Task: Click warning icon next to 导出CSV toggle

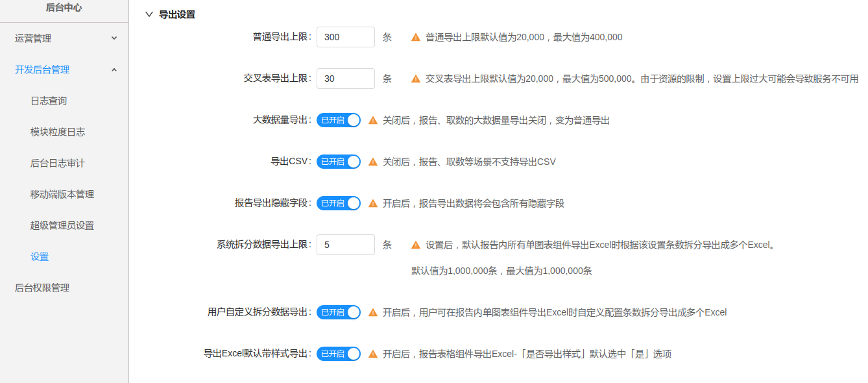Action: [373, 162]
